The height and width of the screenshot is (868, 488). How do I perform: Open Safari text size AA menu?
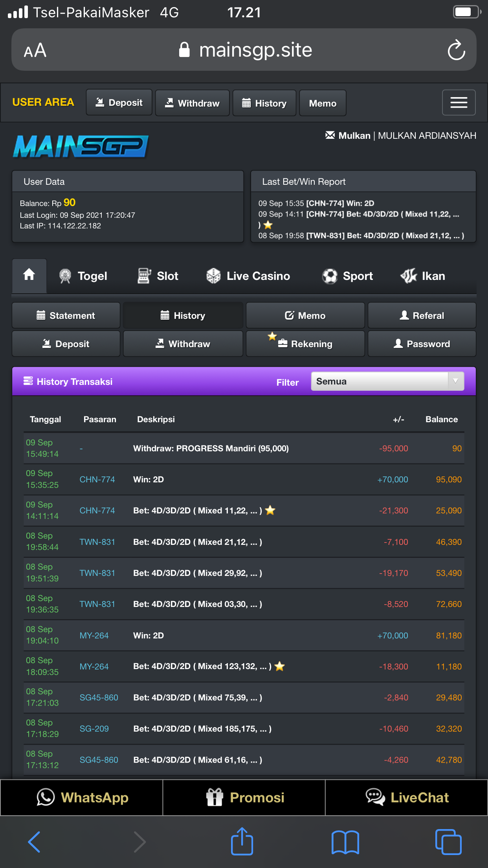pos(35,50)
